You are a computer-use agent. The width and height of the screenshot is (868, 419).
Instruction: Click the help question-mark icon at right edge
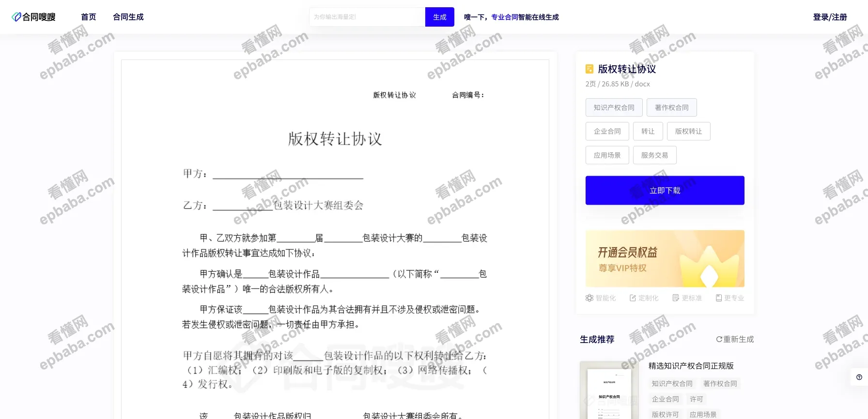(859, 377)
